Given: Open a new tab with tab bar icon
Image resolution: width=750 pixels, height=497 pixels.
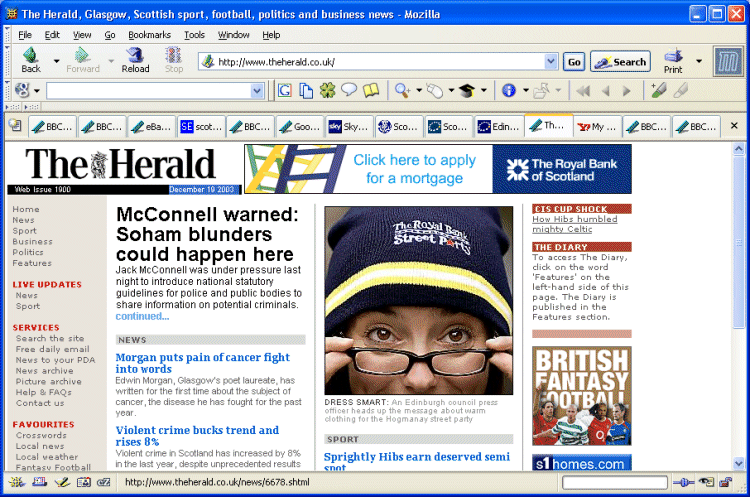Looking at the screenshot, I should click(x=15, y=125).
